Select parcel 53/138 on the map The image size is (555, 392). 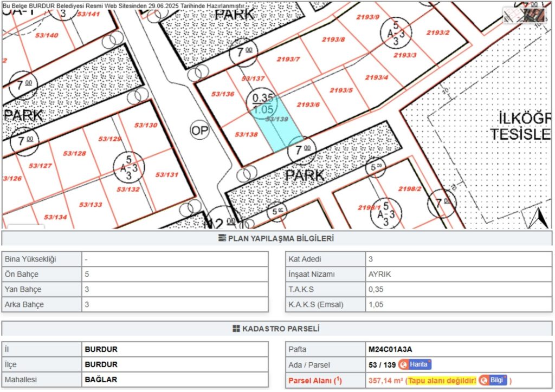tap(247, 135)
